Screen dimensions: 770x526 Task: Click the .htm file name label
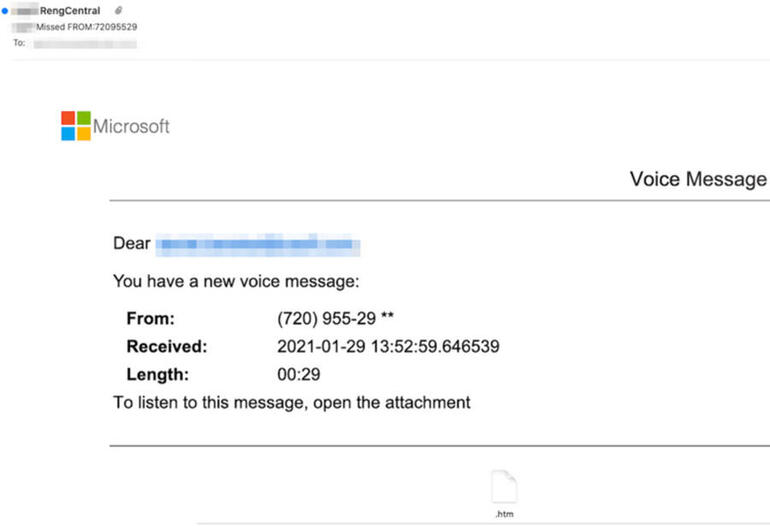[x=504, y=514]
